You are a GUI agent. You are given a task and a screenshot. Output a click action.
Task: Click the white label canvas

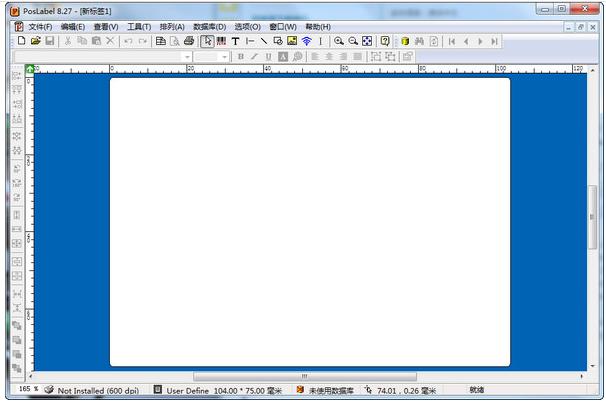[x=310, y=220]
